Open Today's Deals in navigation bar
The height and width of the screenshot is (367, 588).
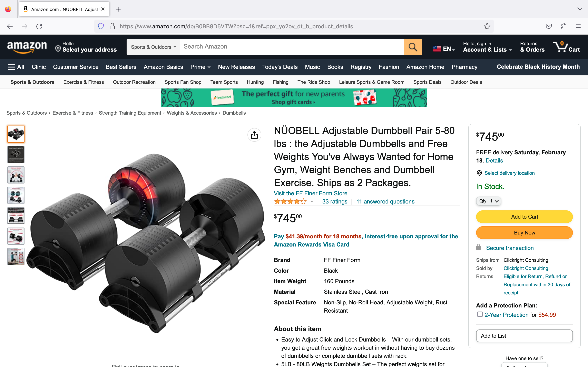(x=280, y=67)
